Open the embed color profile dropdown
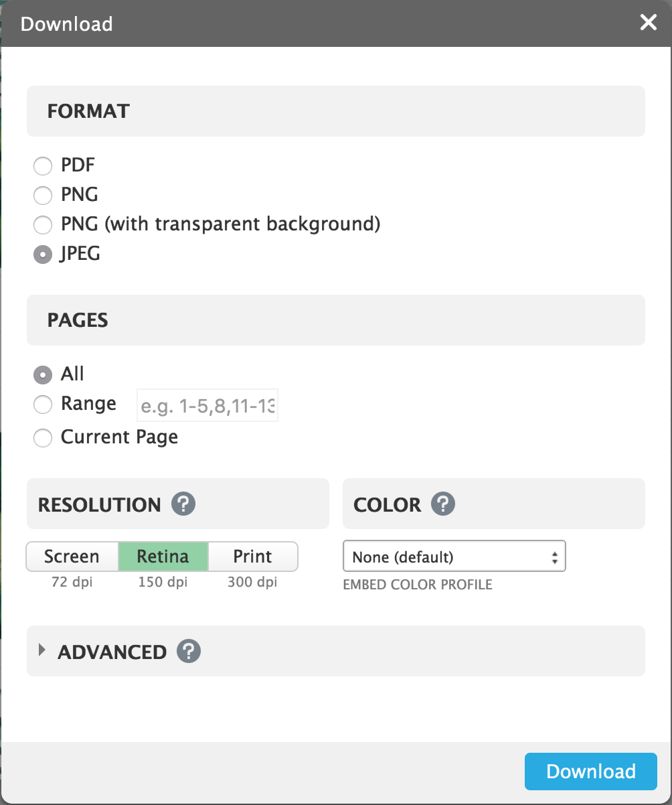Viewport: 672px width, 805px height. pyautogui.click(x=454, y=557)
